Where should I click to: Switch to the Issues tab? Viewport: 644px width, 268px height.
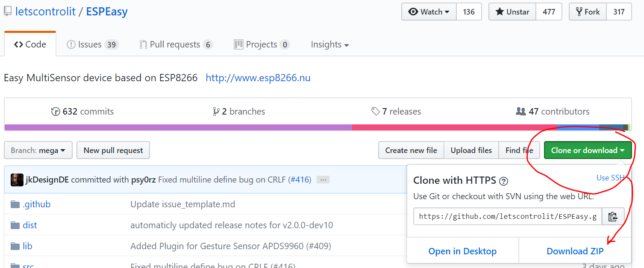click(x=92, y=44)
